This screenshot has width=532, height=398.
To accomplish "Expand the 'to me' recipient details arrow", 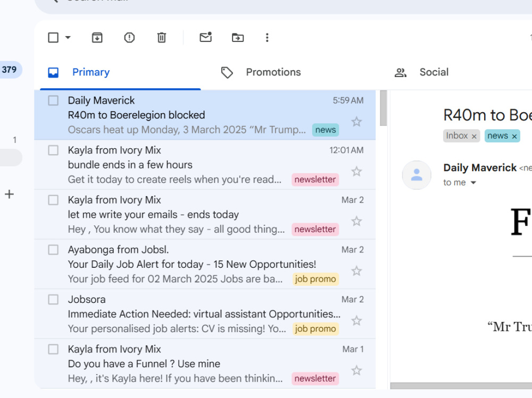I will point(473,183).
